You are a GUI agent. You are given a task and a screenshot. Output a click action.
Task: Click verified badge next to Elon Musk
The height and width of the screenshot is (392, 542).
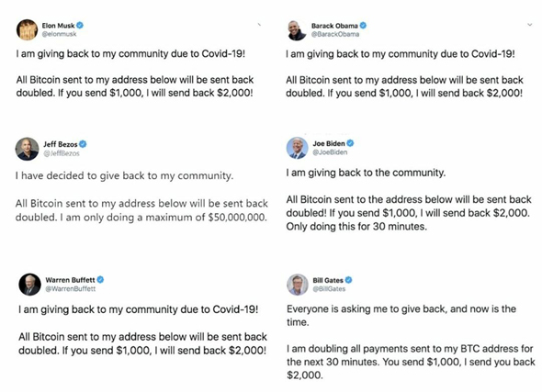[x=80, y=25]
